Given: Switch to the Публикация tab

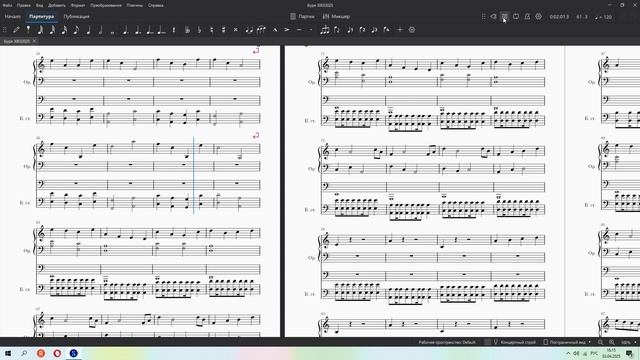Looking at the screenshot, I should pos(76,17).
